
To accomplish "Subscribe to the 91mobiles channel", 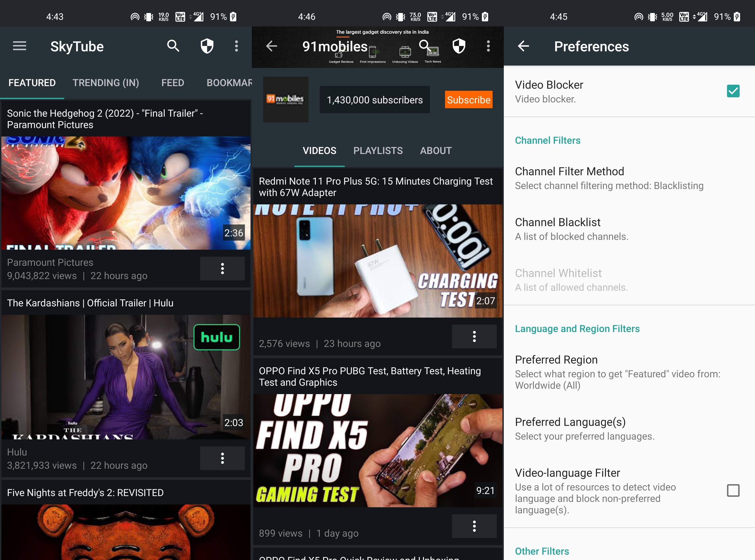I will (x=468, y=100).
